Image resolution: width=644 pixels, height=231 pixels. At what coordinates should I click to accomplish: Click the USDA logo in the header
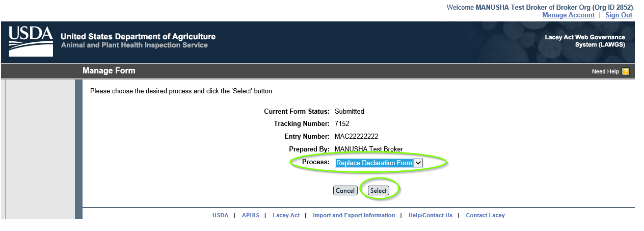coord(31,41)
